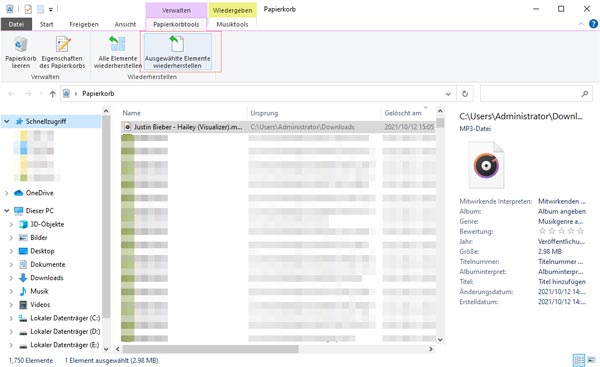Click the Papierkorb leeren icon

pos(21,44)
